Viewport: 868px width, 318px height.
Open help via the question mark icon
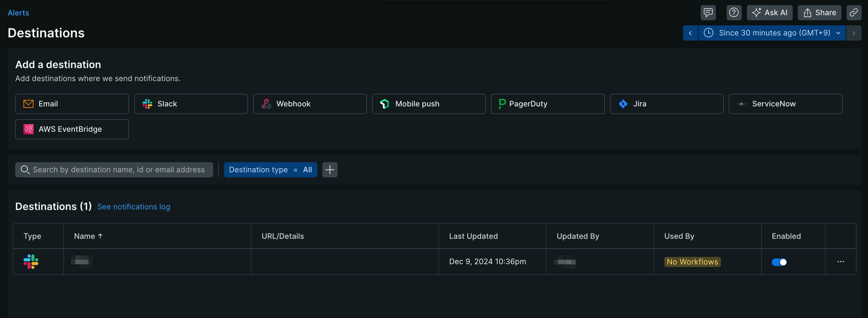tap(734, 12)
